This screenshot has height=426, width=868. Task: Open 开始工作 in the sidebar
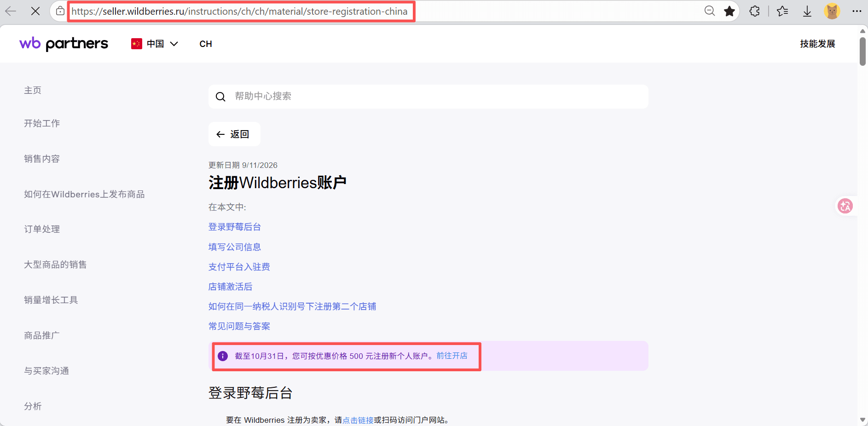(x=42, y=123)
